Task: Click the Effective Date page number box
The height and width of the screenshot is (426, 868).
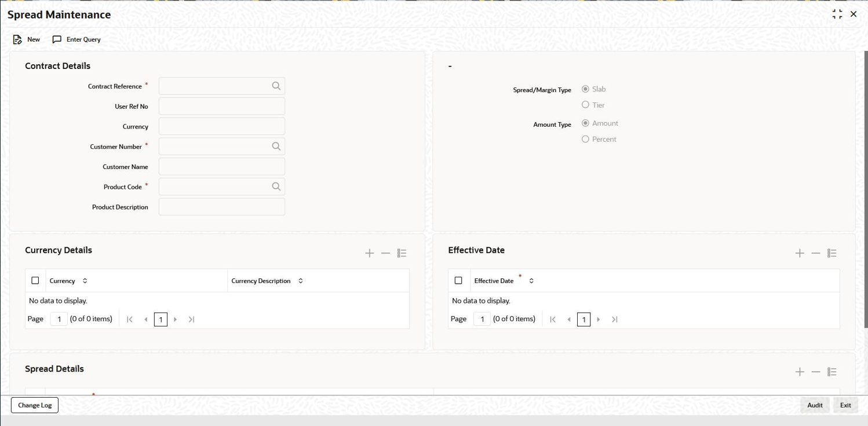Action: 482,319
